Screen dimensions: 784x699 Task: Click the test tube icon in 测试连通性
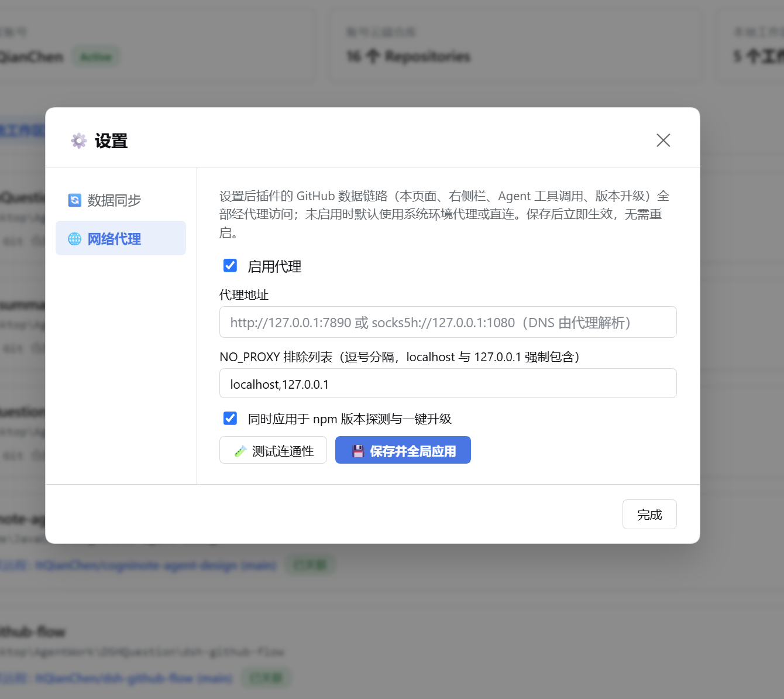pos(240,451)
